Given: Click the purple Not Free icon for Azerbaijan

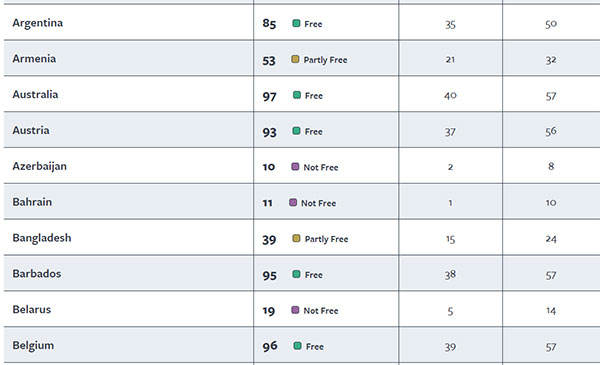Looking at the screenshot, I should click(295, 167).
